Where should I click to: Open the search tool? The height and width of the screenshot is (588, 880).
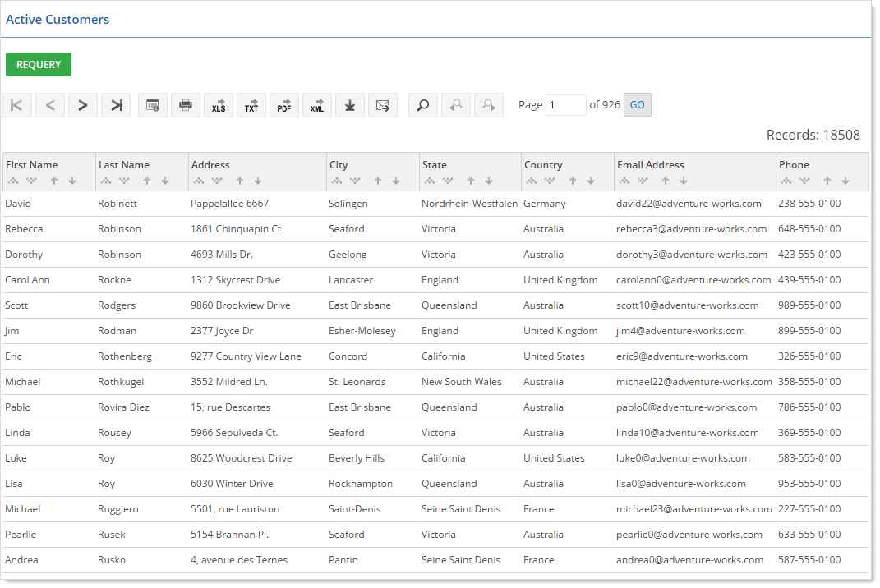point(422,104)
